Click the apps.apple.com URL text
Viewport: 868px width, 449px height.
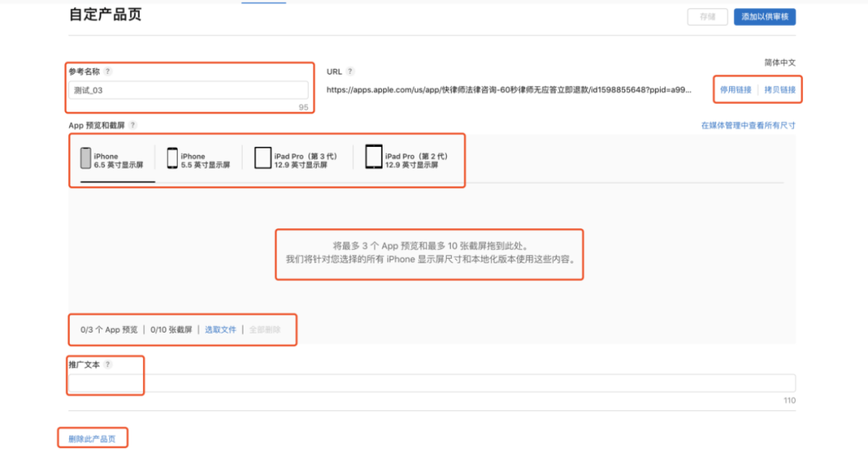click(508, 90)
